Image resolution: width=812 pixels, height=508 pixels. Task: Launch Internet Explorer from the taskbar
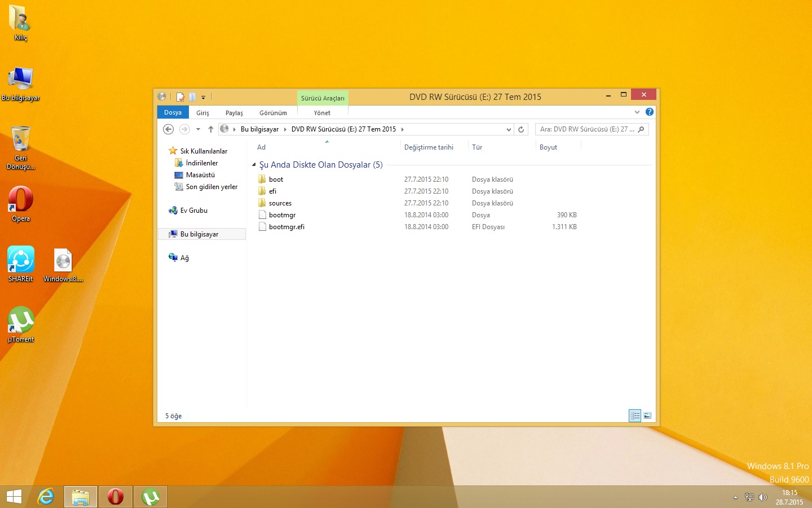[46, 497]
